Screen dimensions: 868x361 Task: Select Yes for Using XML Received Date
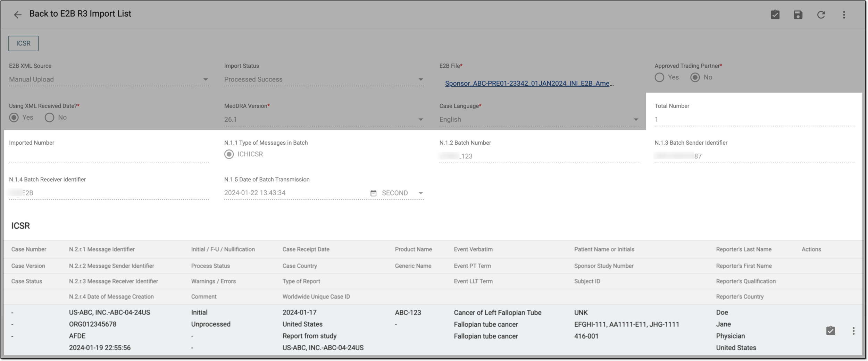(14, 118)
